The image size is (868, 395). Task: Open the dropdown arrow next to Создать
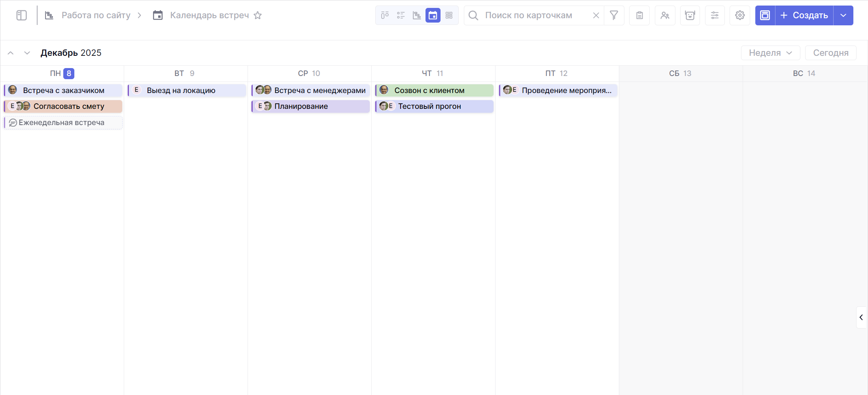[843, 15]
